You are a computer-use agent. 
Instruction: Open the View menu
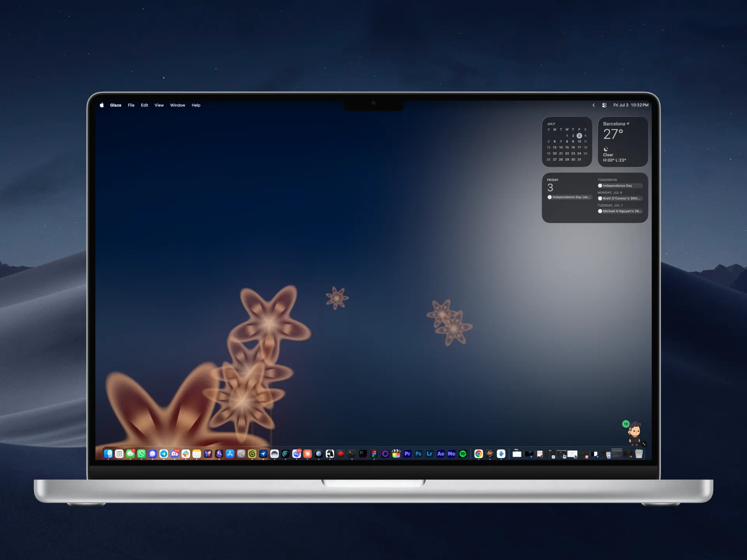pos(159,105)
